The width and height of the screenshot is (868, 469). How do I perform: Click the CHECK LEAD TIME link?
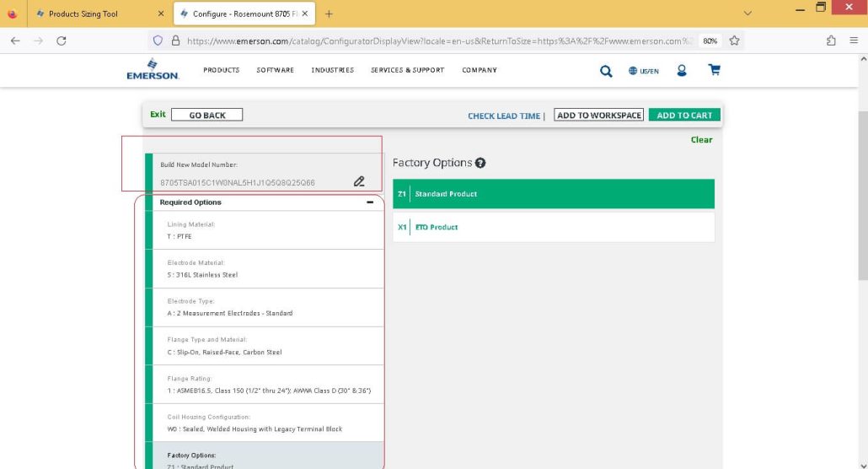[504, 116]
